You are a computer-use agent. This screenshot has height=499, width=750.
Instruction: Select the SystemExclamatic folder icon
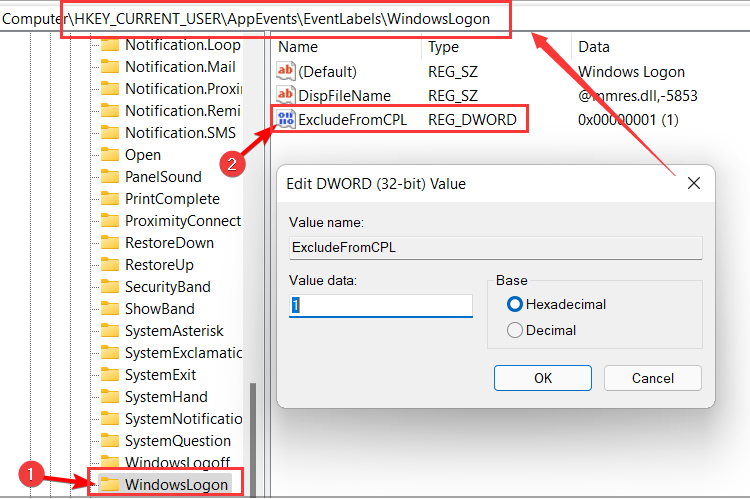click(110, 353)
